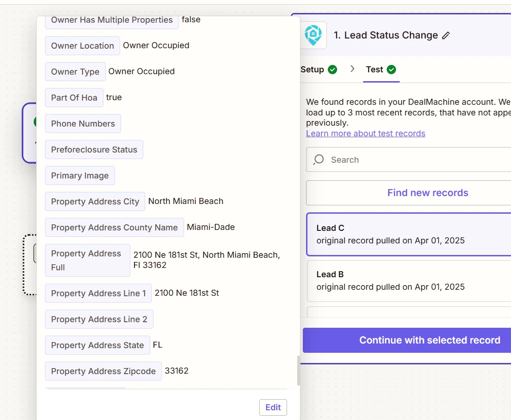Click record panel vertical scrollbar
This screenshot has height=420, width=511.
298,370
